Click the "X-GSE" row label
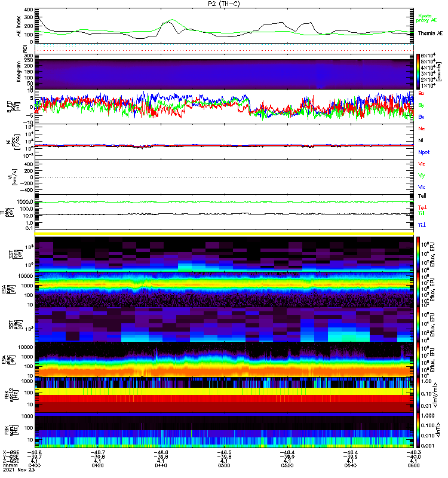Viewport: 448px width, 478px height. (11, 453)
